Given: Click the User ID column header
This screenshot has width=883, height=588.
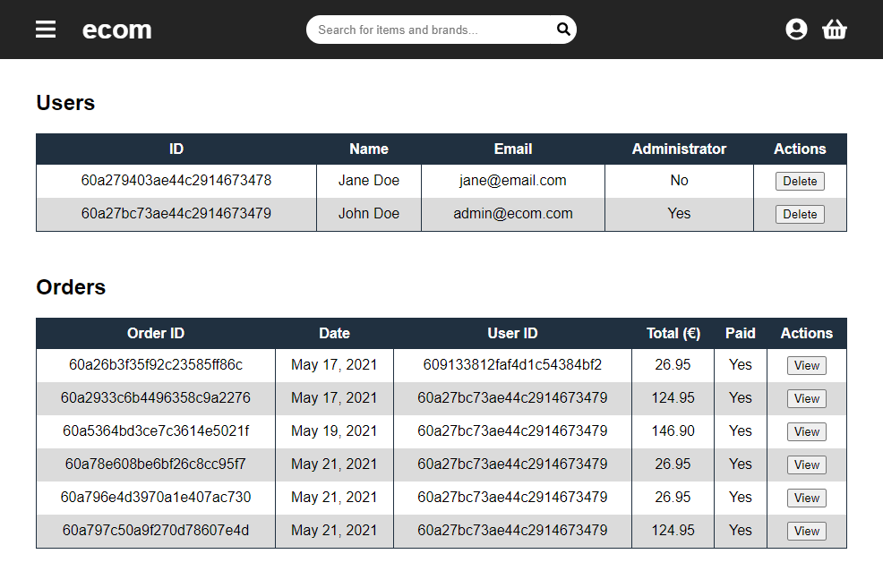Looking at the screenshot, I should pos(512,334).
